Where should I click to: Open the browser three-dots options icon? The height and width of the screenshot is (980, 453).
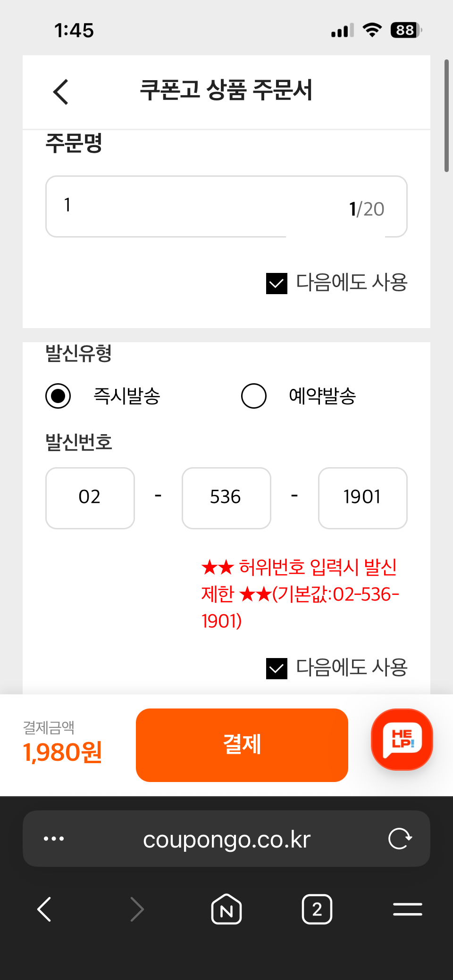(54, 839)
